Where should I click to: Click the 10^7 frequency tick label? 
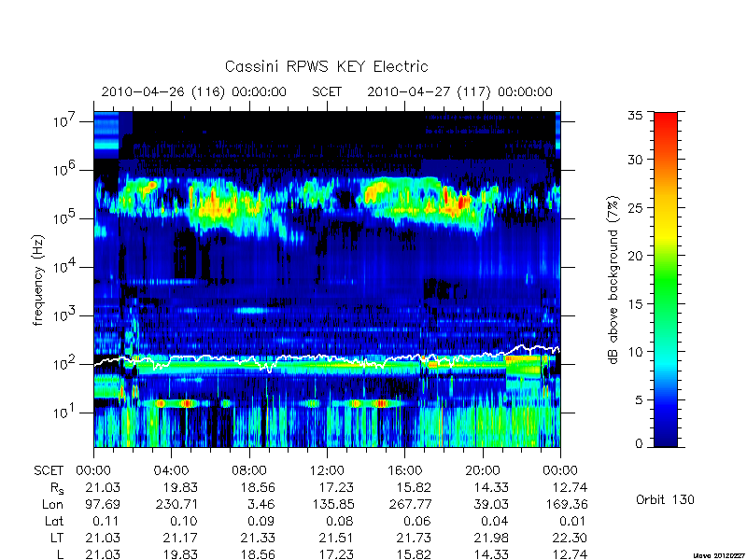pos(64,120)
